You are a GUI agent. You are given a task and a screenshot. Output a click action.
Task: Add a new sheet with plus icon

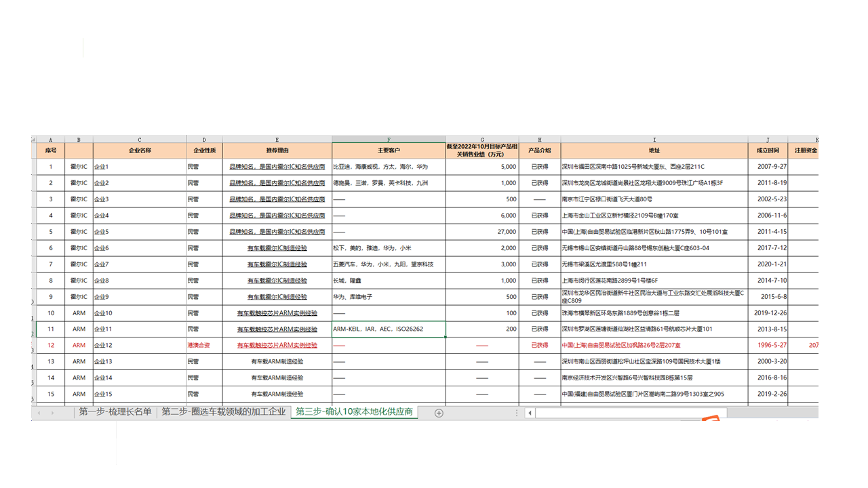439,413
